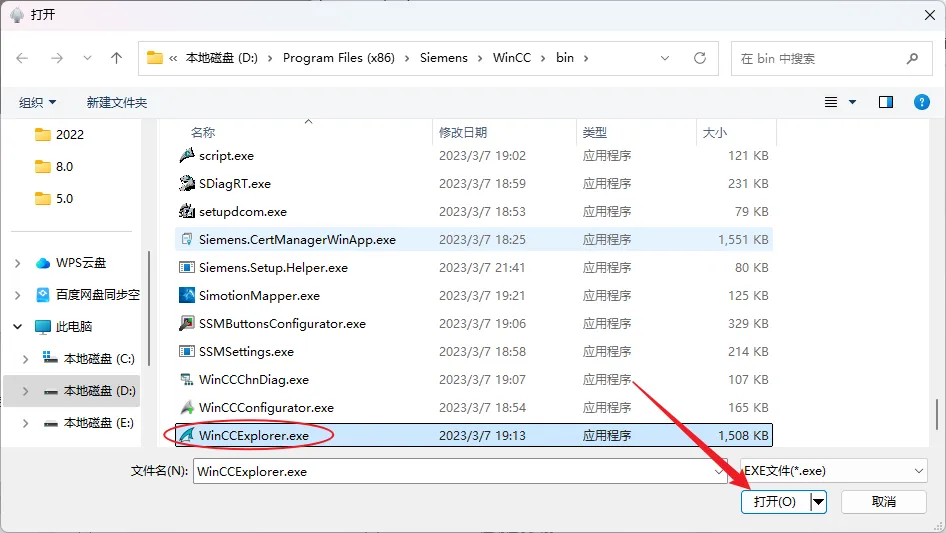
Task: Click the SDiagRT.exe file icon
Action: 187,183
